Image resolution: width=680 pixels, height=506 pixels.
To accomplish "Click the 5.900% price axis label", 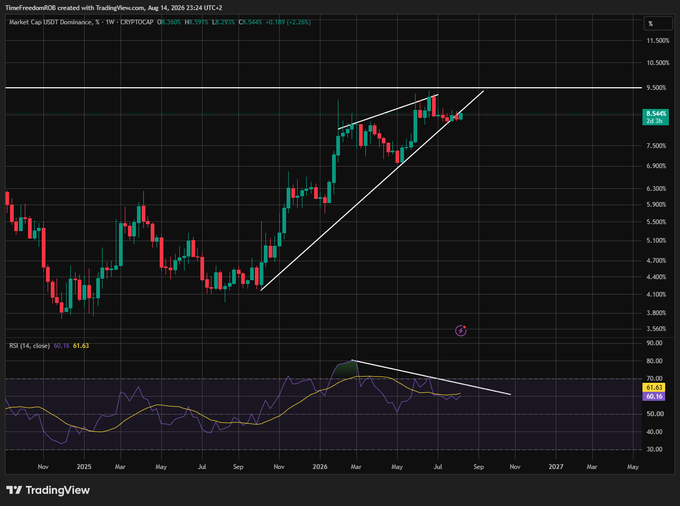I will point(656,205).
